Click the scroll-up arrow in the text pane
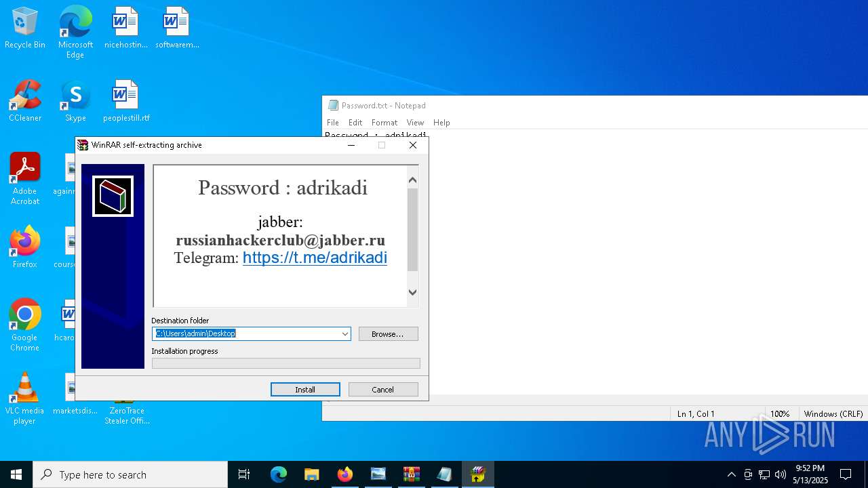The height and width of the screenshot is (488, 868). pos(412,180)
